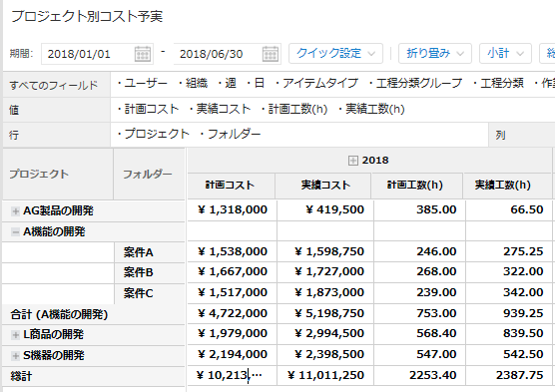Click cell ¥ 1,873,000

coord(325,292)
